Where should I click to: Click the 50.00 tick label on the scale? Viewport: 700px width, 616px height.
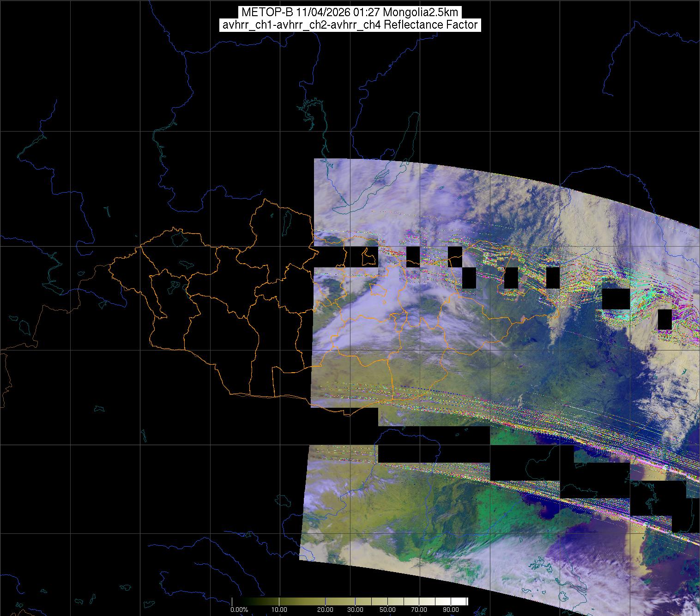click(x=388, y=610)
